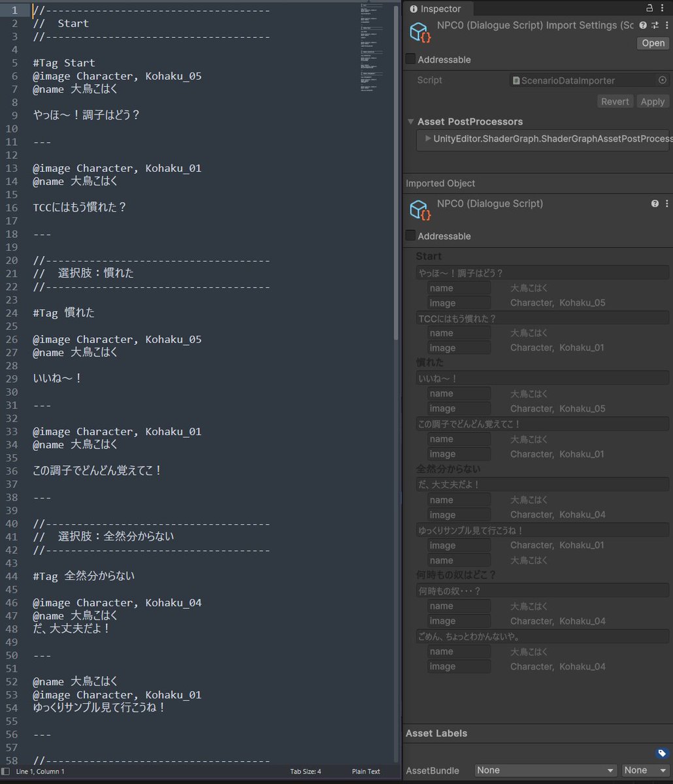
Task: Click line number 30 in the gutter
Action: coord(12,392)
